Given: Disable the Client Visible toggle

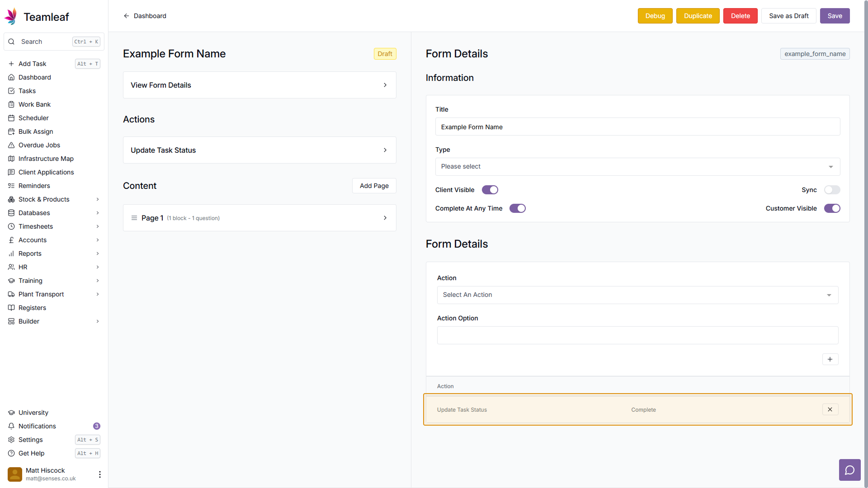Looking at the screenshot, I should [490, 190].
